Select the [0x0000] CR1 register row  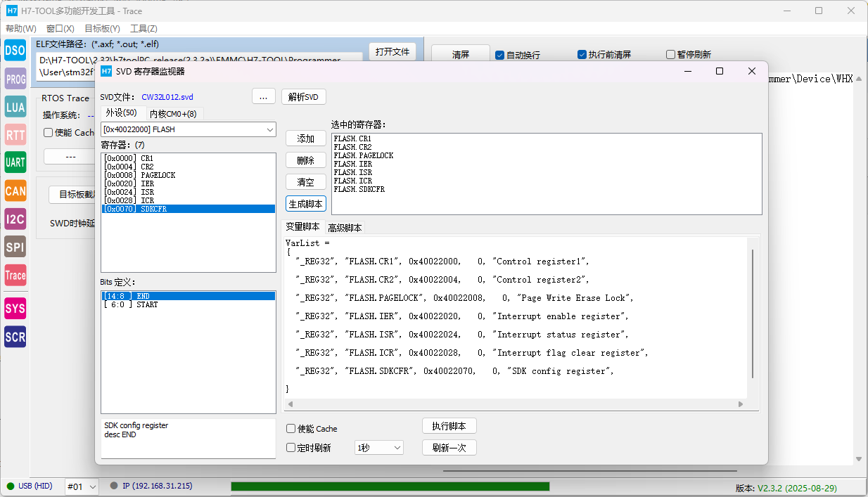pos(189,158)
